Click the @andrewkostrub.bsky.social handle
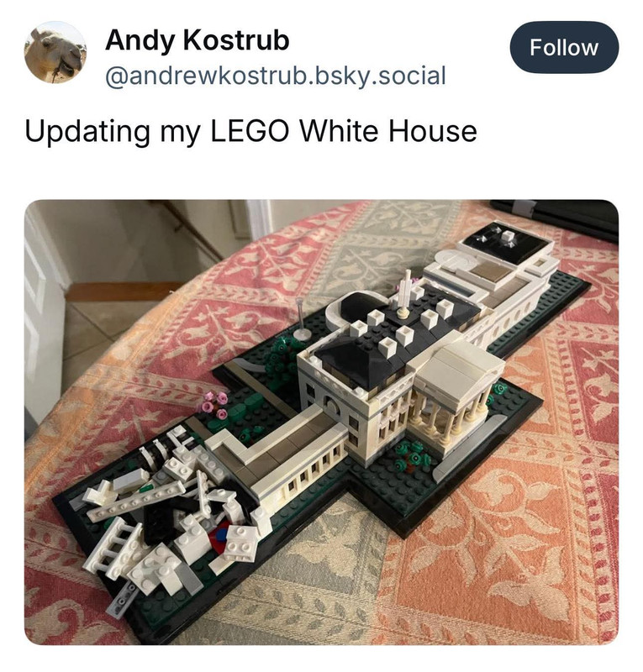This screenshot has width=643, height=672. [276, 76]
